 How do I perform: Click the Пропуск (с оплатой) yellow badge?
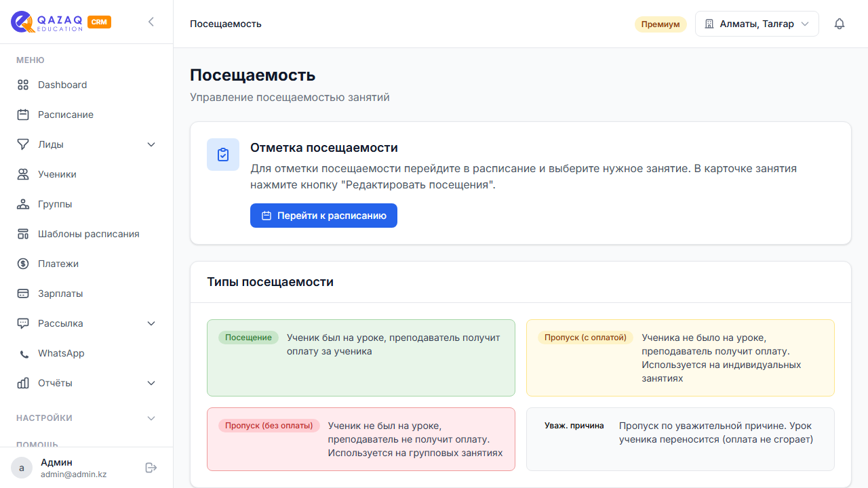[585, 338]
